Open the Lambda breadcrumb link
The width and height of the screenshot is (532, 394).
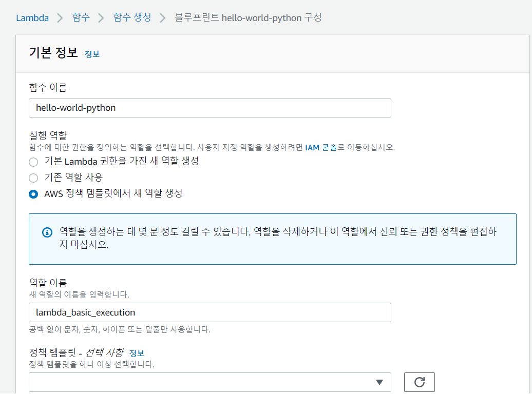(32, 17)
